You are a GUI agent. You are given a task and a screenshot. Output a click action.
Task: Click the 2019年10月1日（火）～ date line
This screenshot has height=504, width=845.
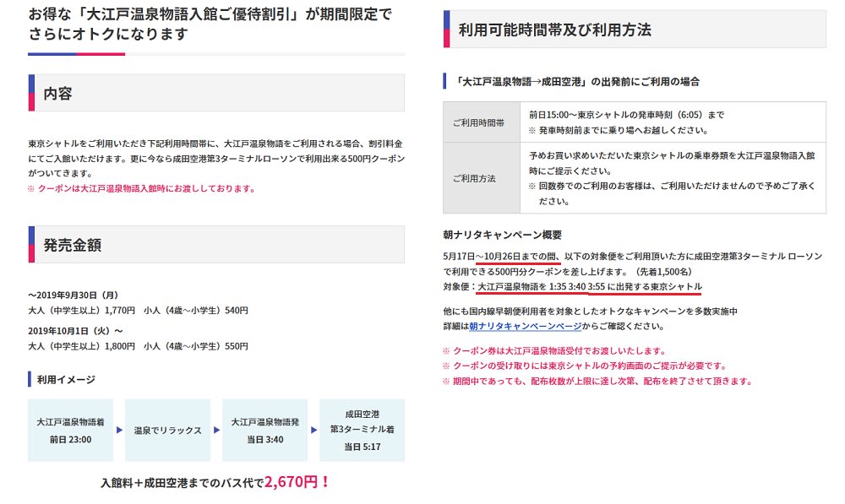pyautogui.click(x=75, y=331)
